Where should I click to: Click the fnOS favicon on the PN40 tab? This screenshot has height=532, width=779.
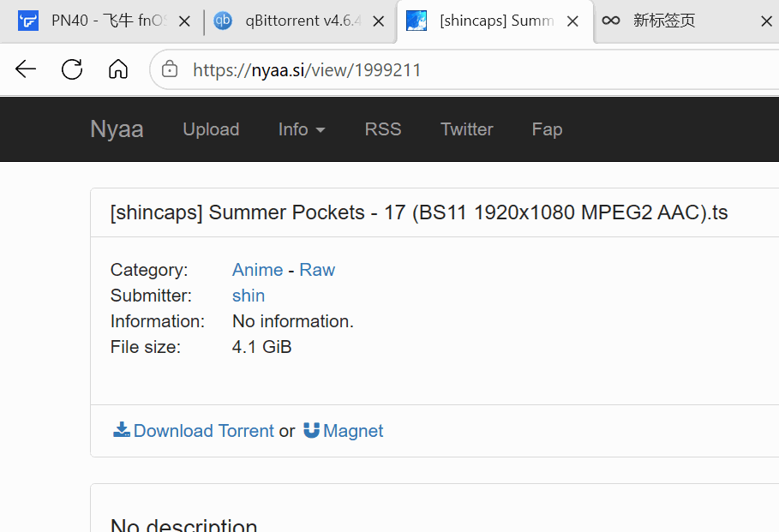(x=28, y=21)
